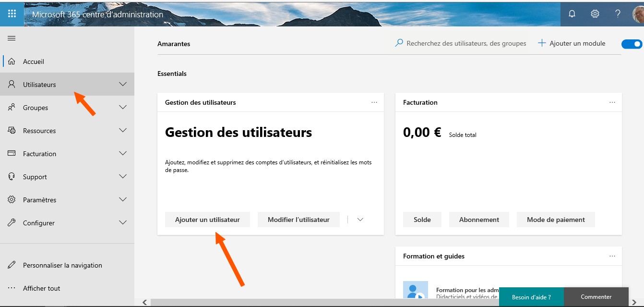The height and width of the screenshot is (307, 644).
Task: Open the user profile avatar
Action: click(x=638, y=13)
